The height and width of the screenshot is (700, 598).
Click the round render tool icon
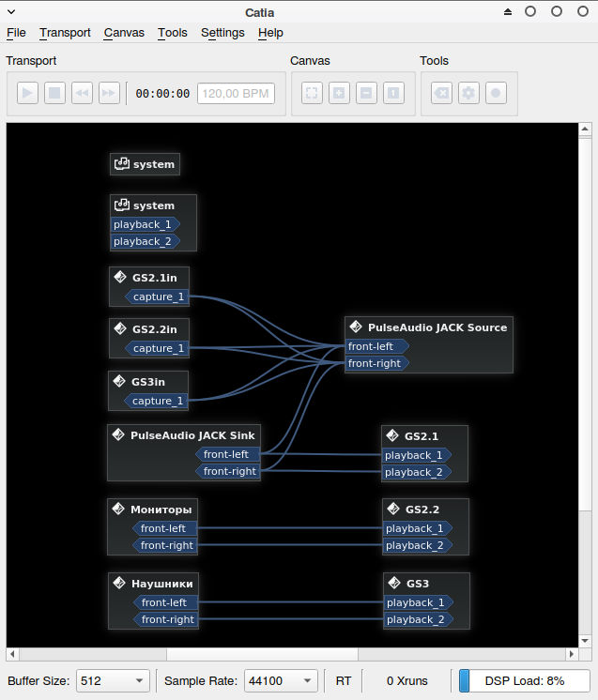pos(496,93)
